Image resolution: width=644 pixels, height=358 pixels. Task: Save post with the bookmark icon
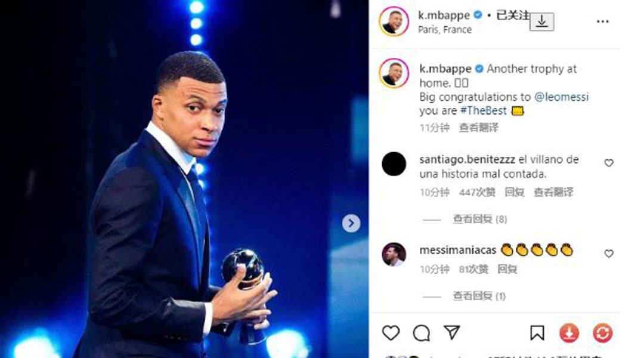[537, 333]
